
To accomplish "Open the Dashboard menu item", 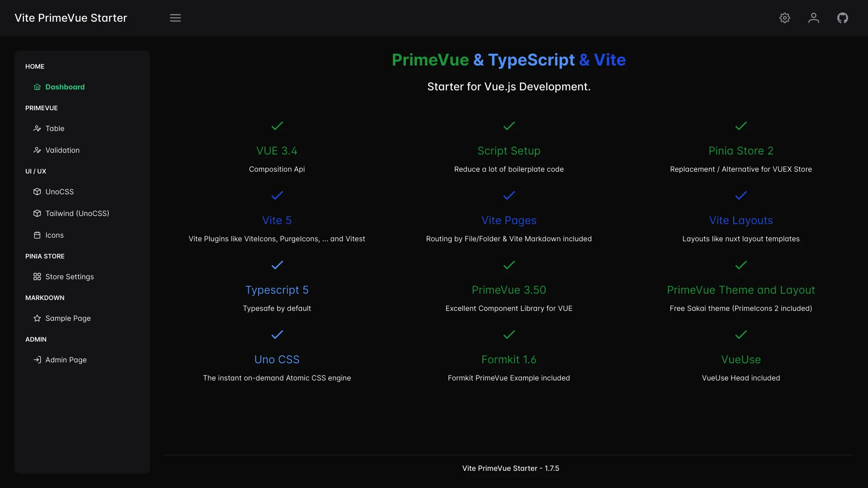I will coord(82,87).
